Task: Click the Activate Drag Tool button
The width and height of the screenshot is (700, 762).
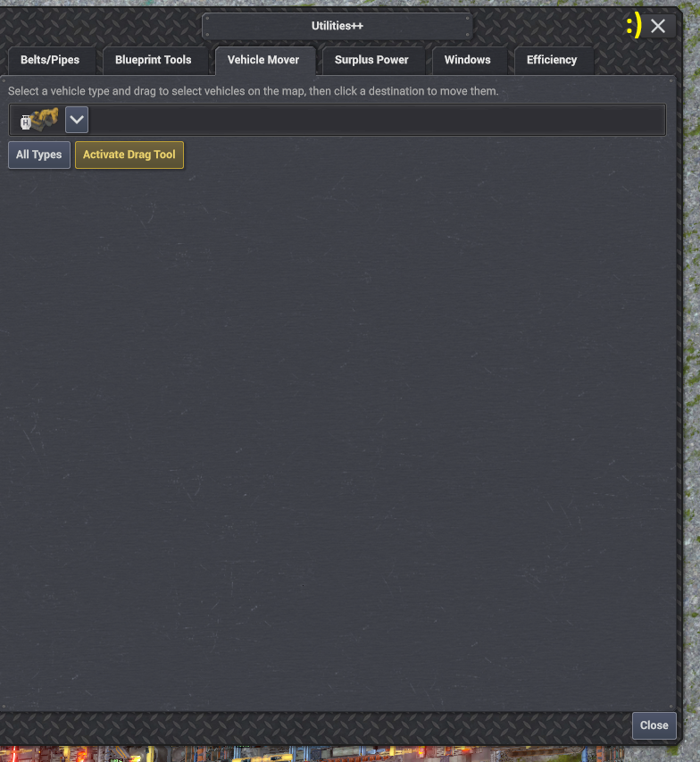Action: point(129,155)
